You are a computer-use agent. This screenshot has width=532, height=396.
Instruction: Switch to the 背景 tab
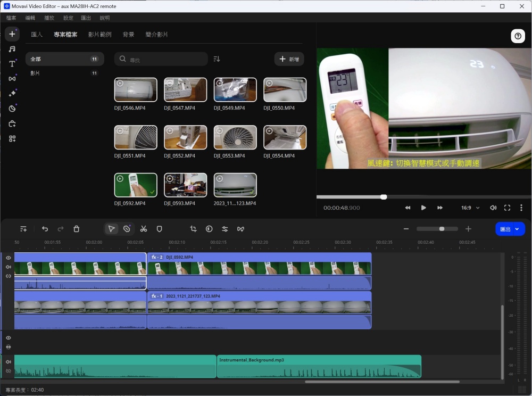pos(128,35)
